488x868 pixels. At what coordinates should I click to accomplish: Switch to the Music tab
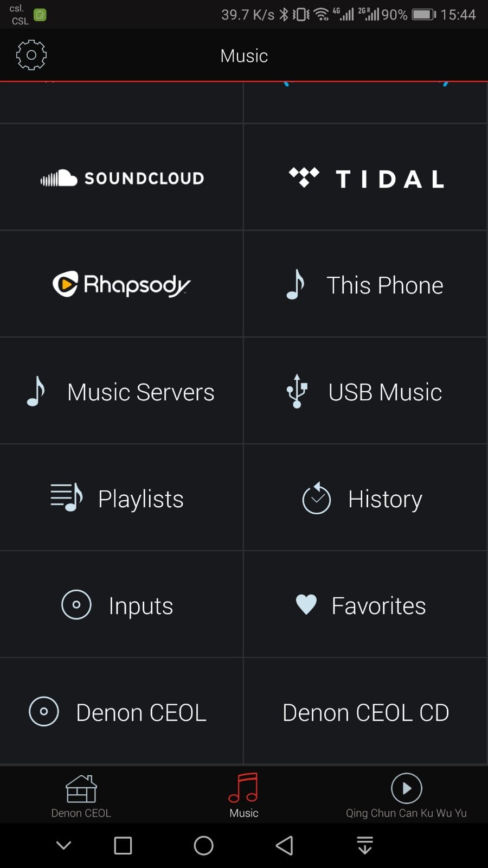pos(244,796)
